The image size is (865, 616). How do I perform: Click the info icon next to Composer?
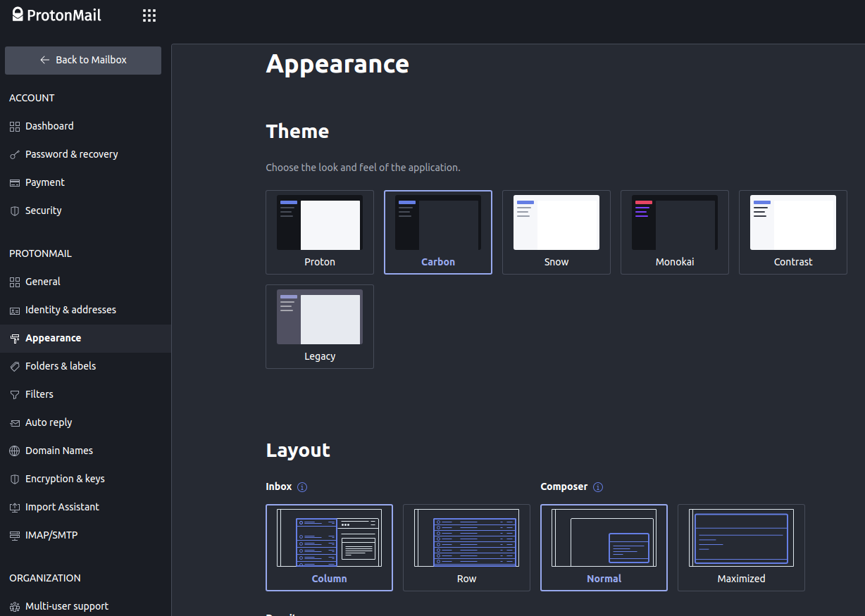coord(597,486)
